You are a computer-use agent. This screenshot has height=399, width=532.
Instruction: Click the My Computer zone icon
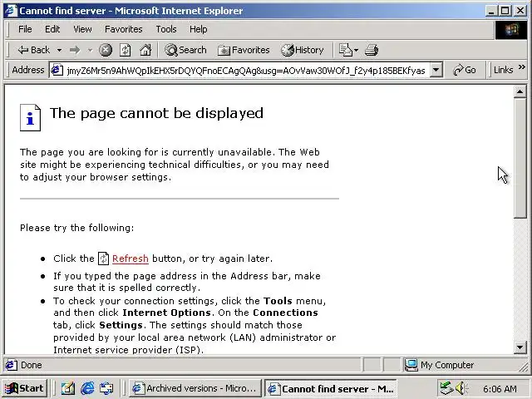(x=411, y=365)
